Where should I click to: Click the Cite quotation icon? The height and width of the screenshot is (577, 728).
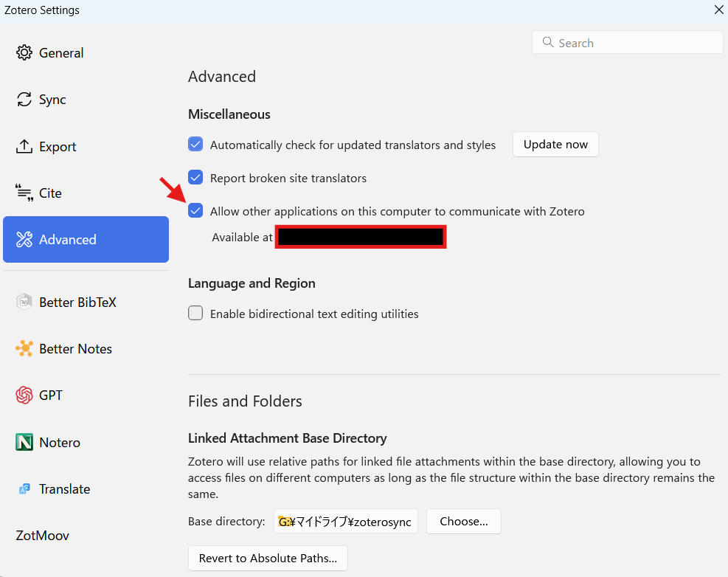click(24, 193)
